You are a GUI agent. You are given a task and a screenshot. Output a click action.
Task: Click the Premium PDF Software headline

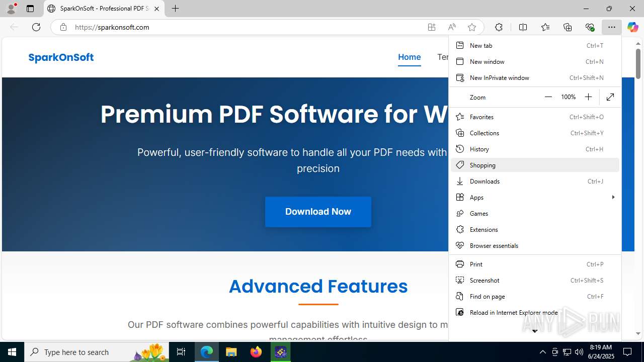[x=274, y=115]
